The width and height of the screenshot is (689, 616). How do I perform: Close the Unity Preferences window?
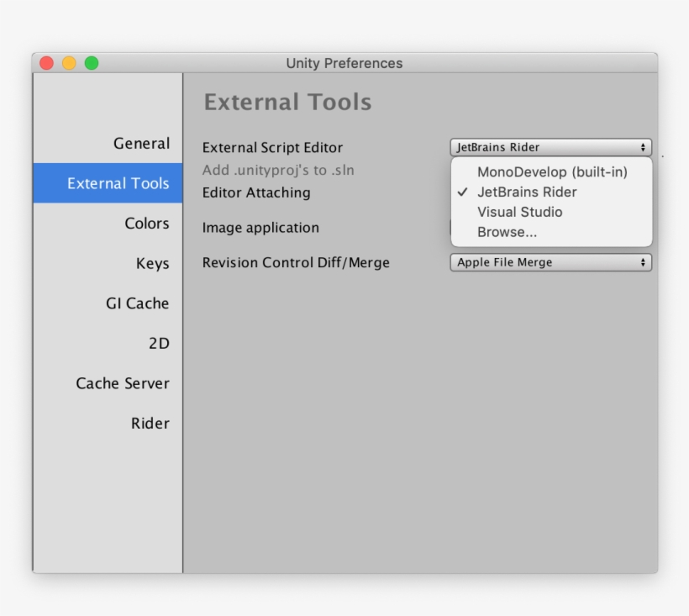[46, 63]
